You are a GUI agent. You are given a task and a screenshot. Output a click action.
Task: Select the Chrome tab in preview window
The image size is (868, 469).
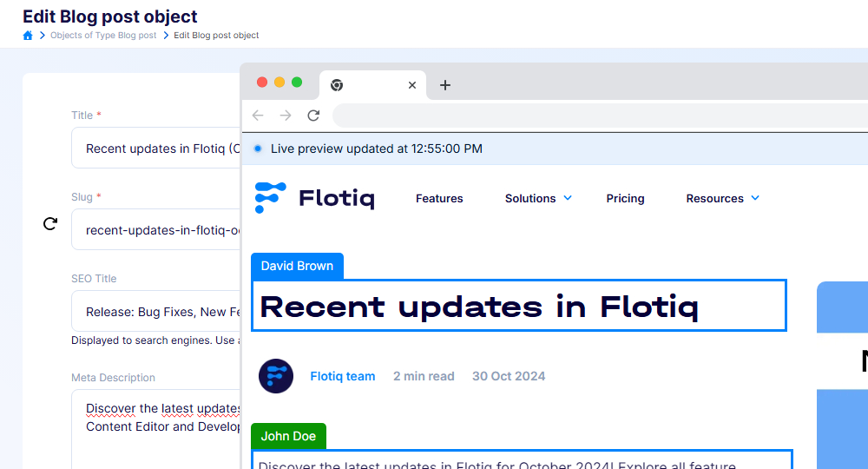[372, 85]
